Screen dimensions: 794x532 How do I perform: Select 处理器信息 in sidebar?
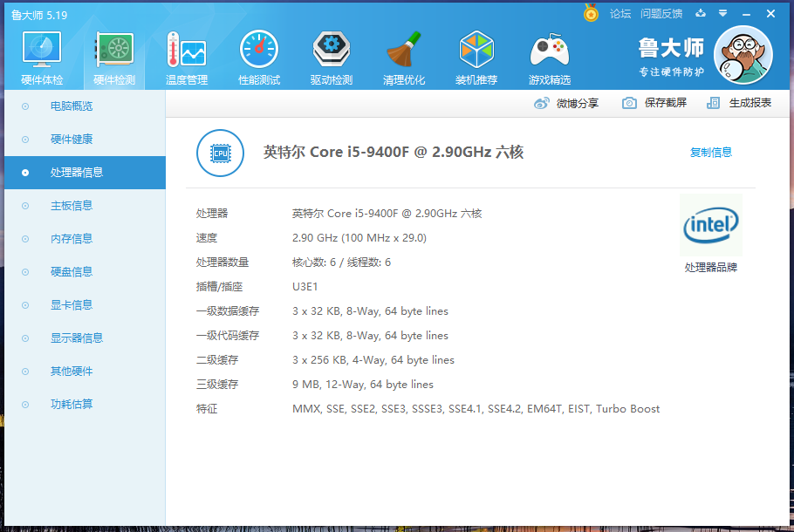click(85, 173)
